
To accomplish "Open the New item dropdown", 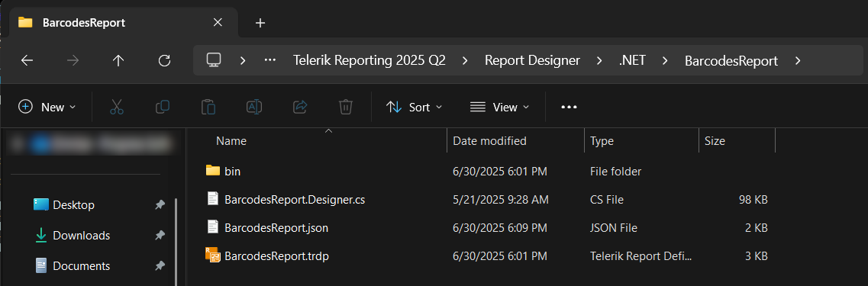I will [47, 107].
